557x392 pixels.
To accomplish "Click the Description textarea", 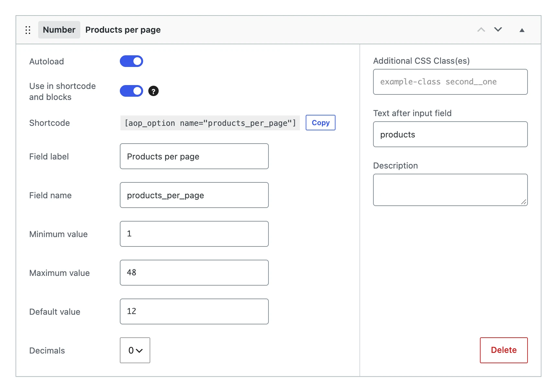I will pyautogui.click(x=450, y=190).
